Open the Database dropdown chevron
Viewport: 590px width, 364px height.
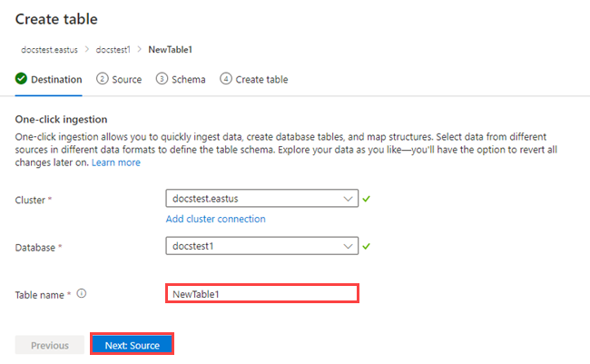point(349,246)
